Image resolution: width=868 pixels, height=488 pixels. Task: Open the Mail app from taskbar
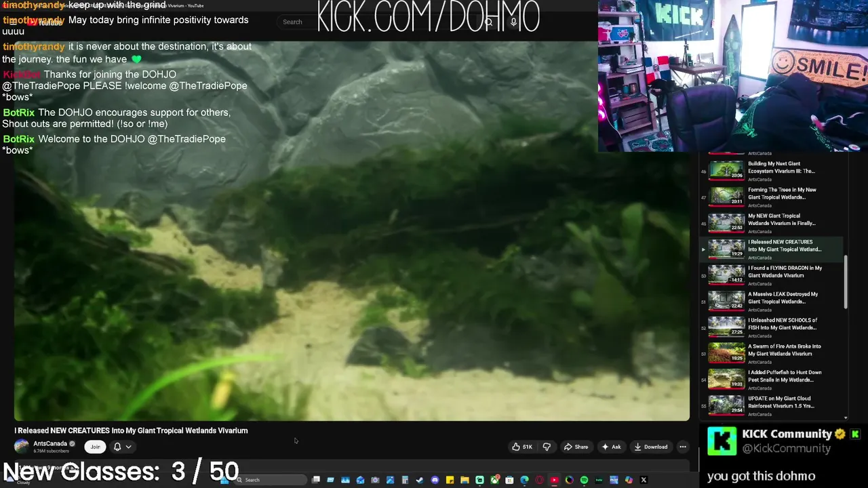coord(360,480)
